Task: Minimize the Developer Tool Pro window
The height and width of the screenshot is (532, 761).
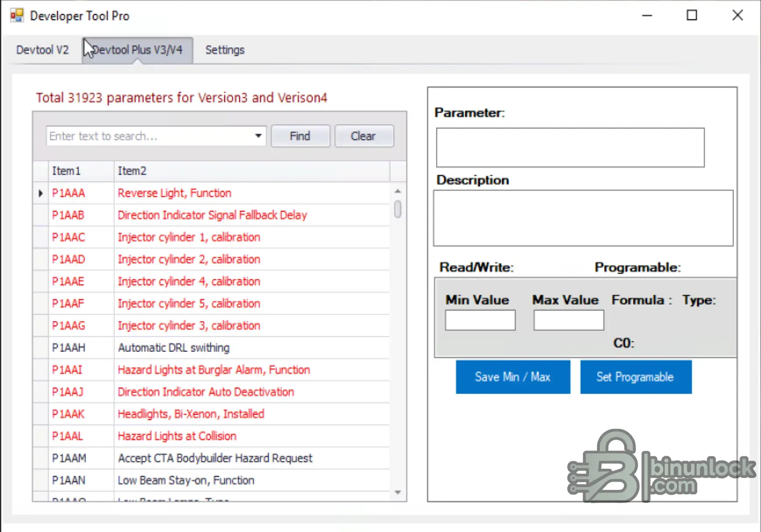Action: pos(647,15)
